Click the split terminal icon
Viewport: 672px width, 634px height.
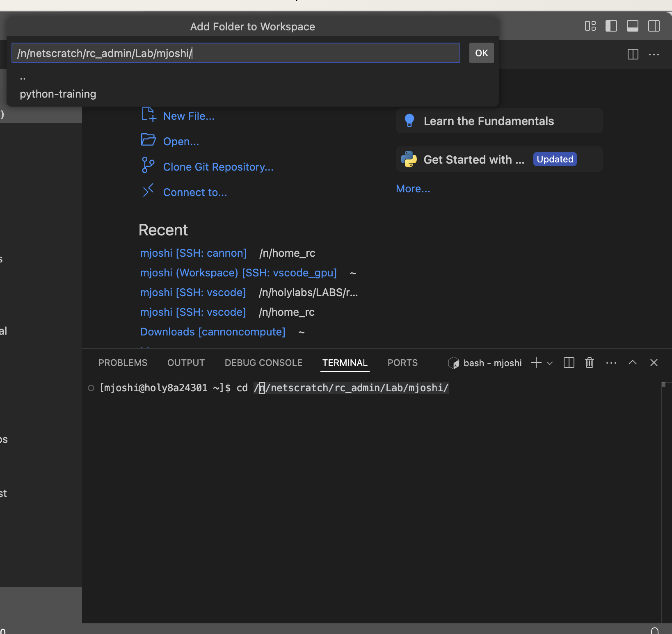click(569, 363)
